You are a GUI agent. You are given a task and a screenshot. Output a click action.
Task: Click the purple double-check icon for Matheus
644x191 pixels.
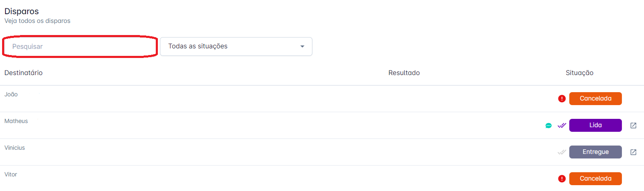pyautogui.click(x=562, y=126)
